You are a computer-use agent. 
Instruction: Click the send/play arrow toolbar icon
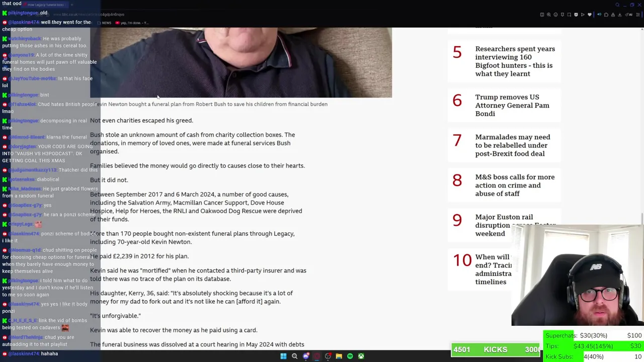pyautogui.click(x=583, y=15)
